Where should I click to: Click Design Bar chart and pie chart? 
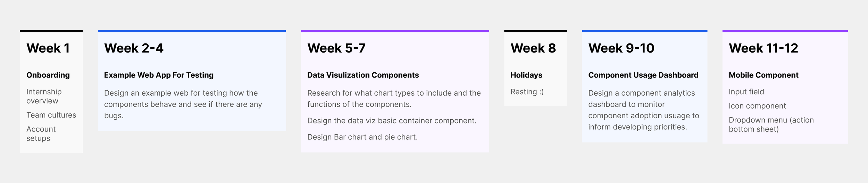(x=362, y=137)
